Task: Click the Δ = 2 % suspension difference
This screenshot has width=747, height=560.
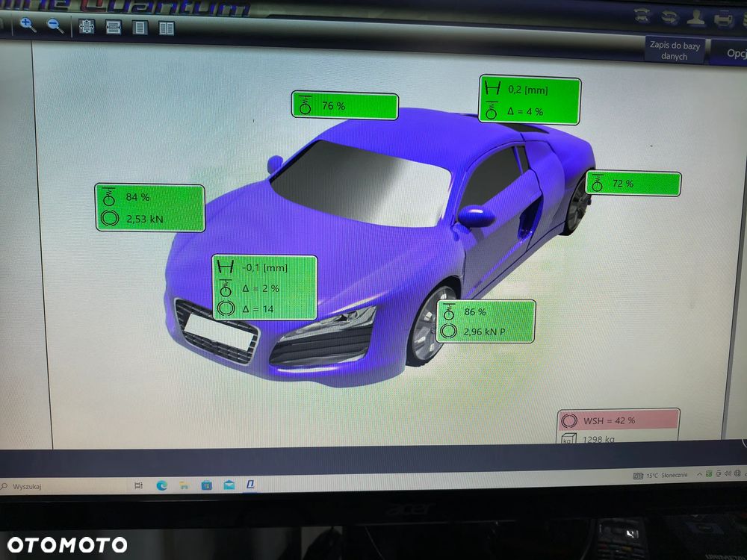Action: point(261,288)
